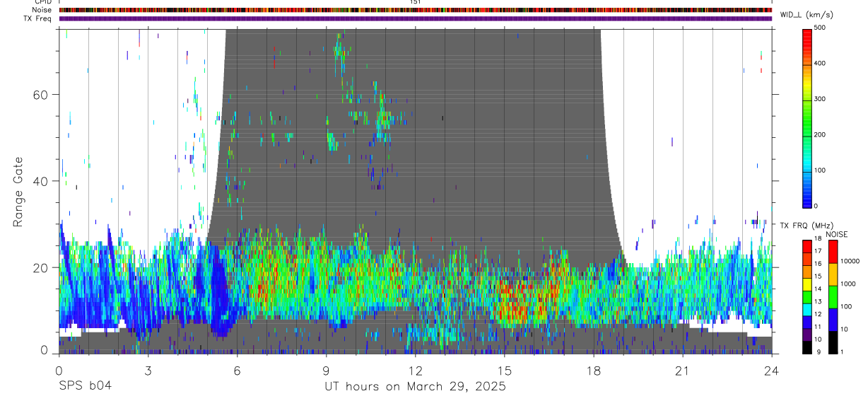868x401 pixels.
Task: Click the 18 UT hour tick label
Action: coord(593,370)
